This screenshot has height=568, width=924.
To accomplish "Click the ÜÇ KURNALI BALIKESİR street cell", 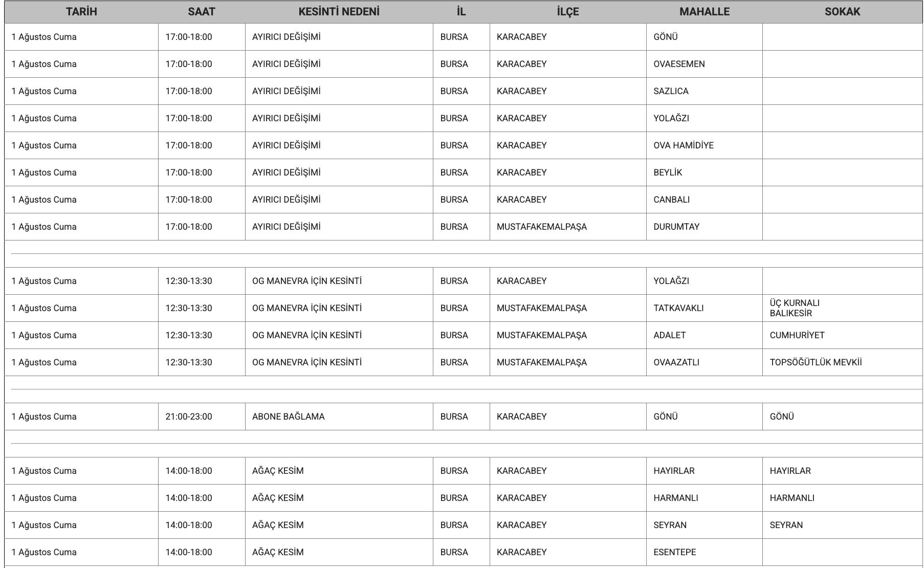I will pos(794,308).
